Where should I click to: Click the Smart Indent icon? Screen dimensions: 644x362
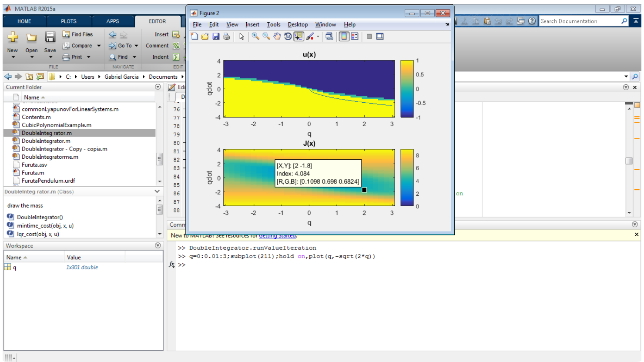[176, 57]
